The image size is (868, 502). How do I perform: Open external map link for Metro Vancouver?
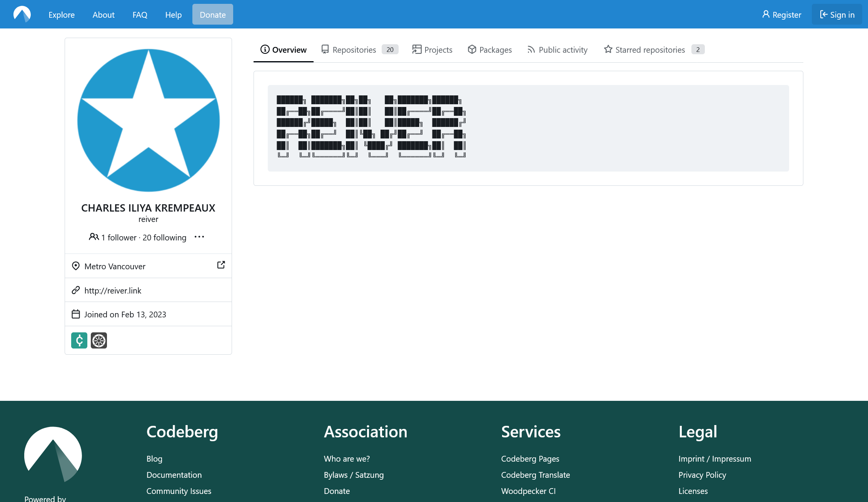click(x=221, y=265)
